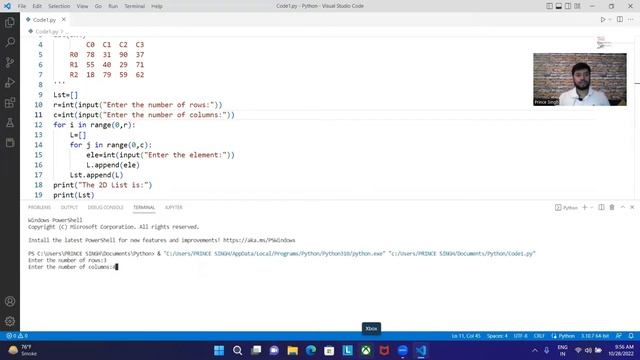Switch to the Output panel tab
The width and height of the screenshot is (640, 360).
tap(69, 207)
